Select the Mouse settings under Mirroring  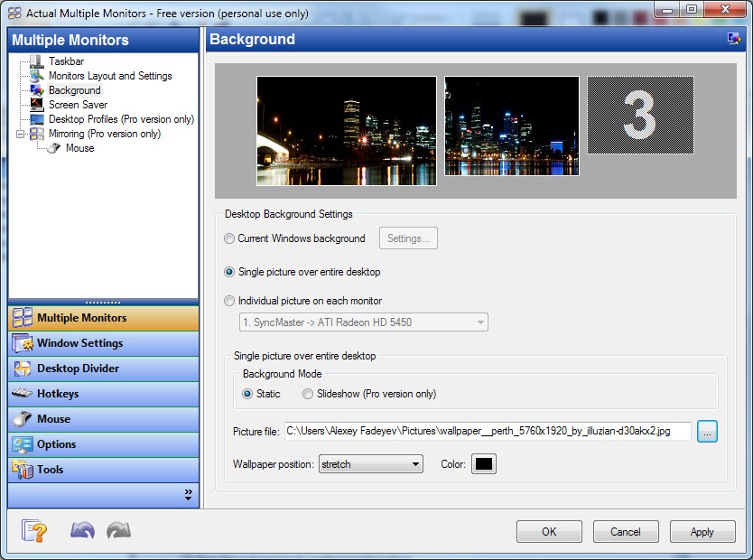coord(78,147)
